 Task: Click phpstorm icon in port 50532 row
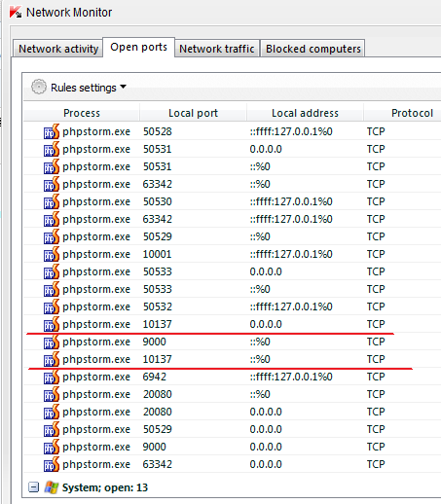click(52, 306)
